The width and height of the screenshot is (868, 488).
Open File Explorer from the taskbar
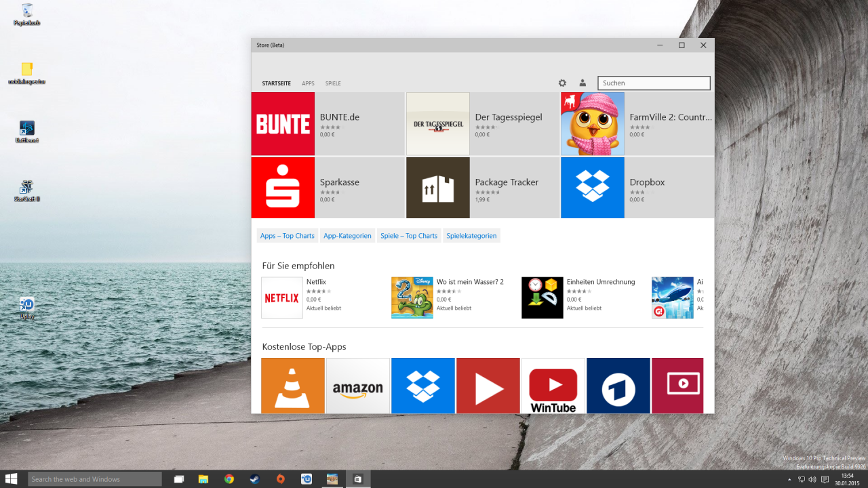pos(203,479)
